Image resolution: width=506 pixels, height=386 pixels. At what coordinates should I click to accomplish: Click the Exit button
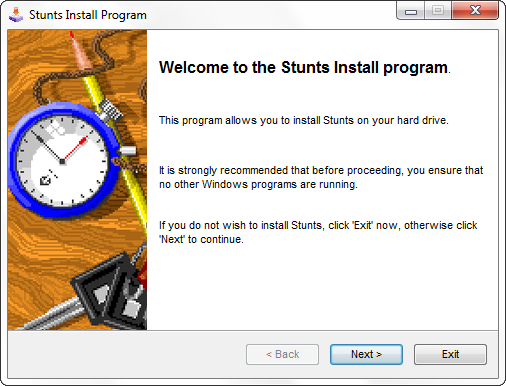450,354
